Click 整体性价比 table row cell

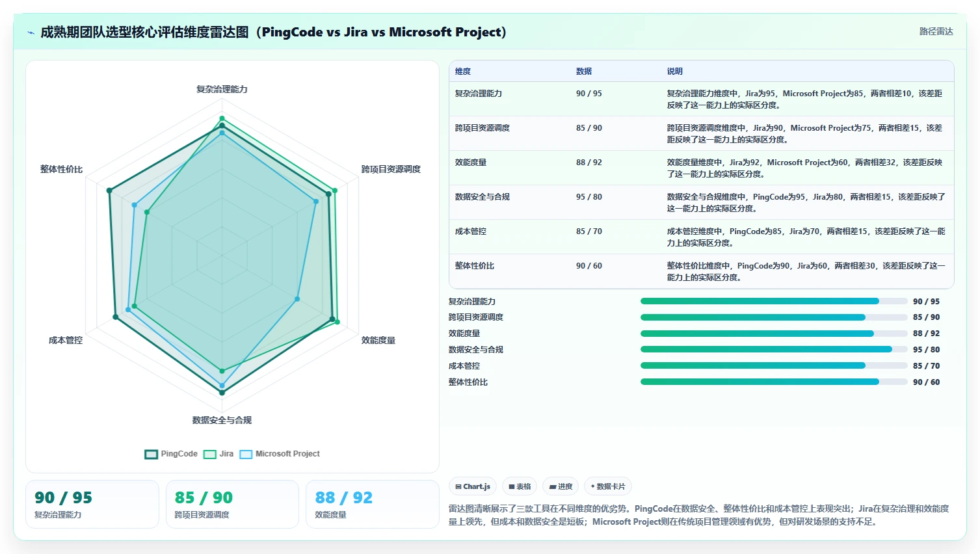click(x=474, y=266)
